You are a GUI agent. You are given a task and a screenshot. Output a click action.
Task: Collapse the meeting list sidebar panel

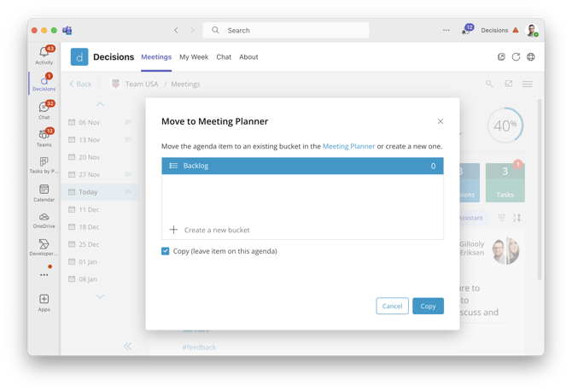coord(127,346)
